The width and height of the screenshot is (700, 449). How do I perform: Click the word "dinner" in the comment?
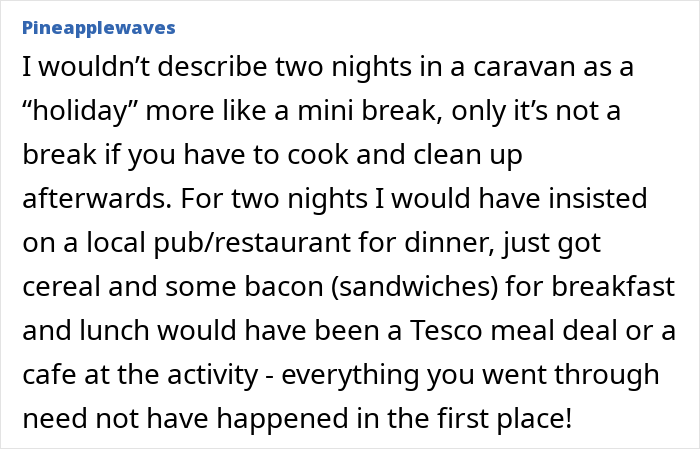[449, 243]
